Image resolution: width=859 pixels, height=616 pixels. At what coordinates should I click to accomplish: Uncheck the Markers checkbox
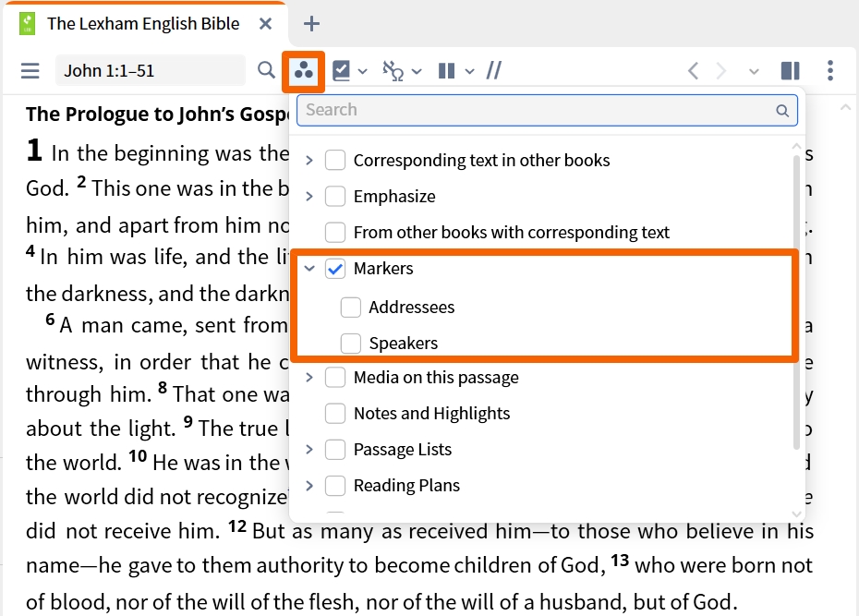click(335, 269)
